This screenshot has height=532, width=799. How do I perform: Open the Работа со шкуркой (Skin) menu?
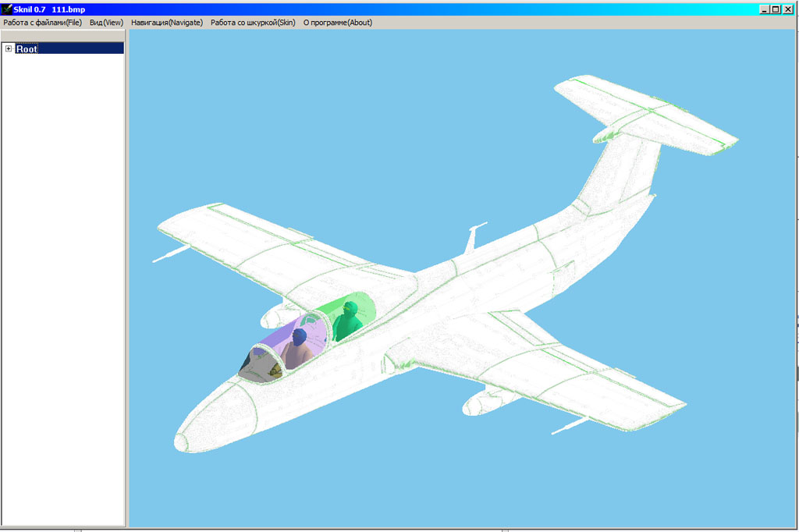[x=253, y=23]
